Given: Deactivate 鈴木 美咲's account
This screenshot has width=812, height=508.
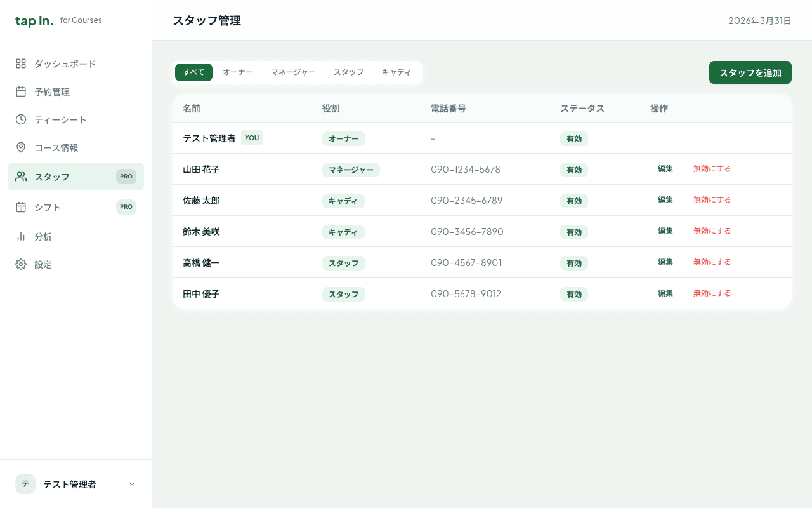Looking at the screenshot, I should click(x=712, y=231).
